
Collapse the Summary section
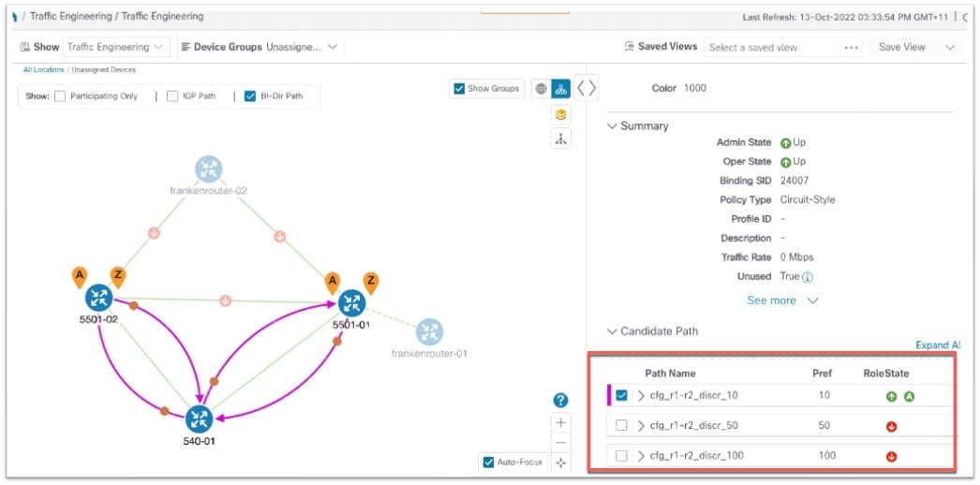(613, 126)
